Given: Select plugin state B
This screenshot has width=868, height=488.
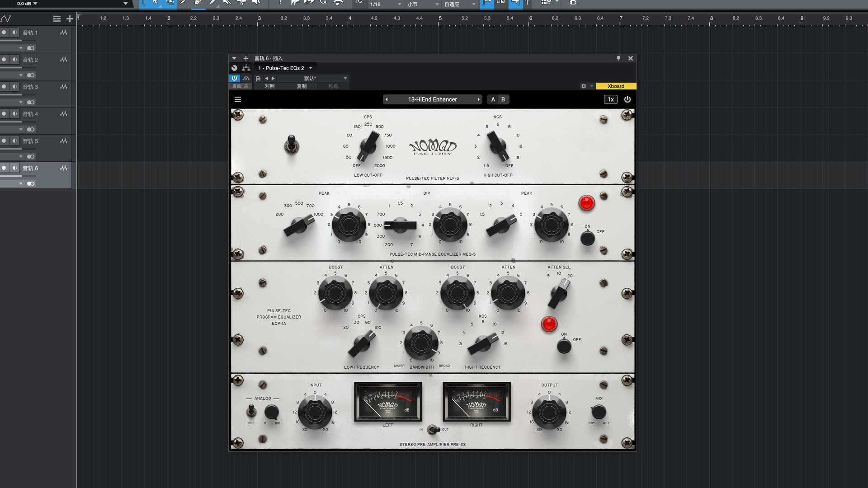Looking at the screenshot, I should click(x=503, y=99).
